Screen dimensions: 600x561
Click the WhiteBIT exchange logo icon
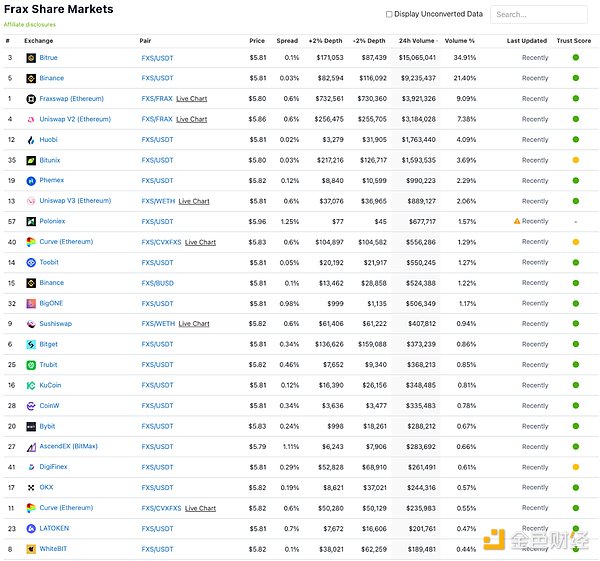point(31,549)
